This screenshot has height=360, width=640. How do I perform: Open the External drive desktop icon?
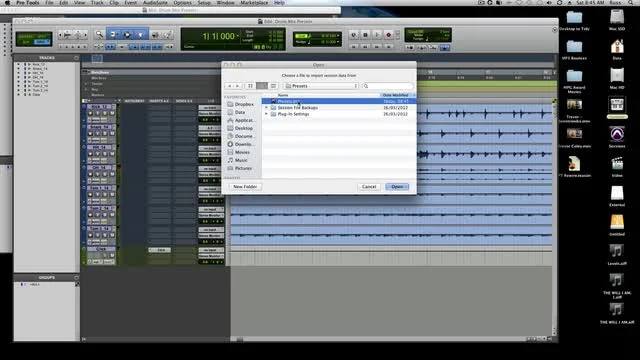point(617,196)
